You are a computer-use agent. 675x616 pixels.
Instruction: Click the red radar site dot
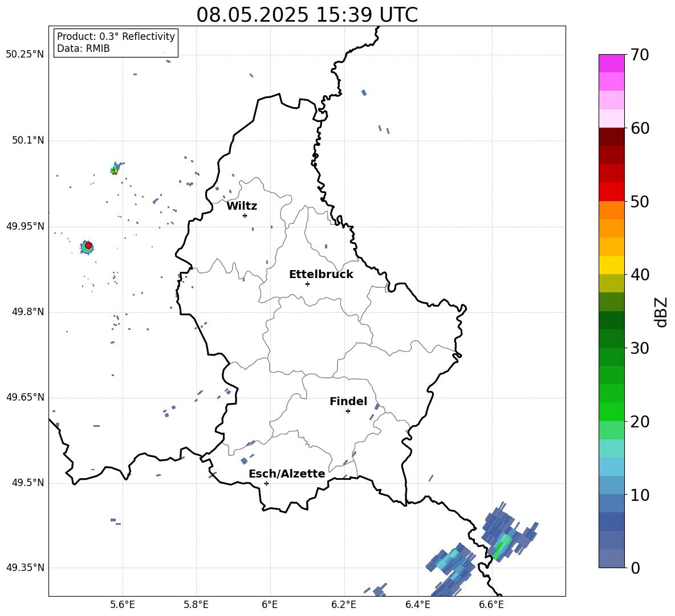click(88, 246)
